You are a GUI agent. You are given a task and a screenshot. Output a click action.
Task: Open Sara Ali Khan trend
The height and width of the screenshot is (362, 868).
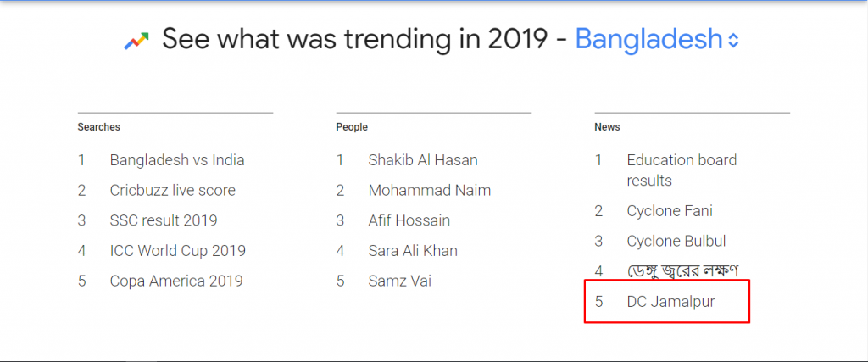413,251
